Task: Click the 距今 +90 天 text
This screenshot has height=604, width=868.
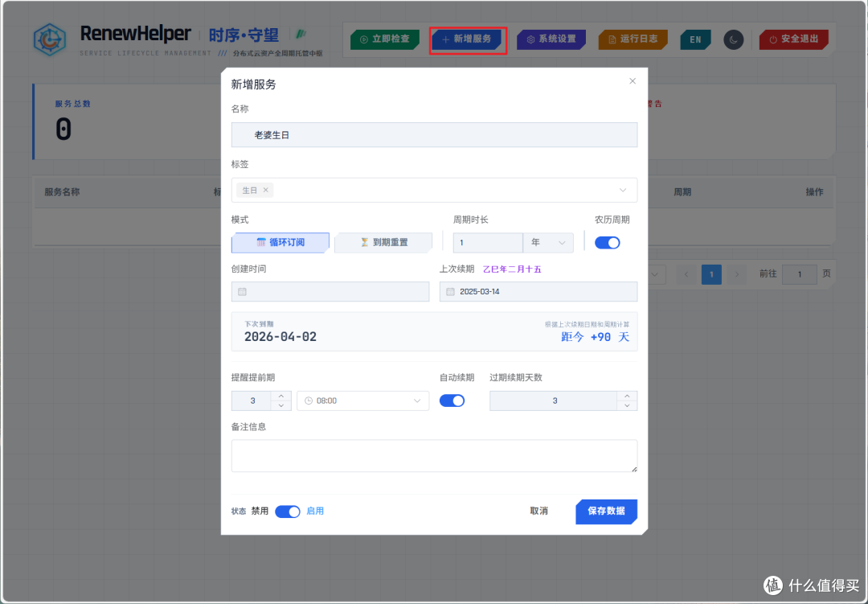Action: [595, 337]
